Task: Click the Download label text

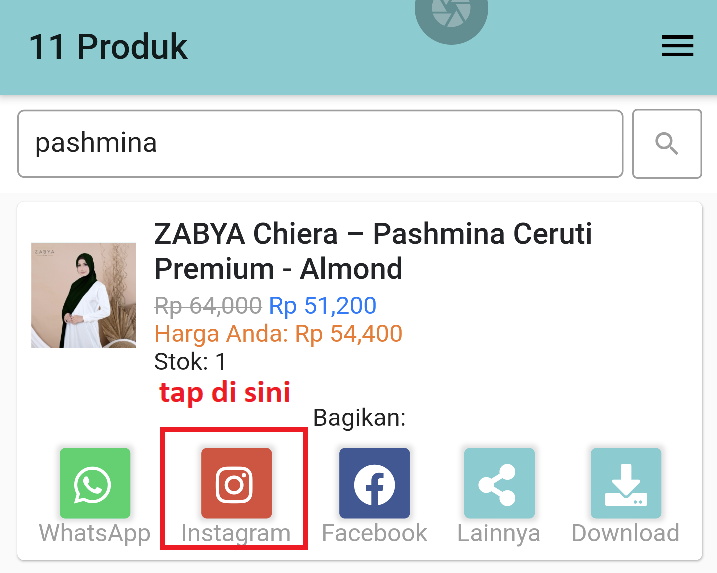Action: pos(626,533)
